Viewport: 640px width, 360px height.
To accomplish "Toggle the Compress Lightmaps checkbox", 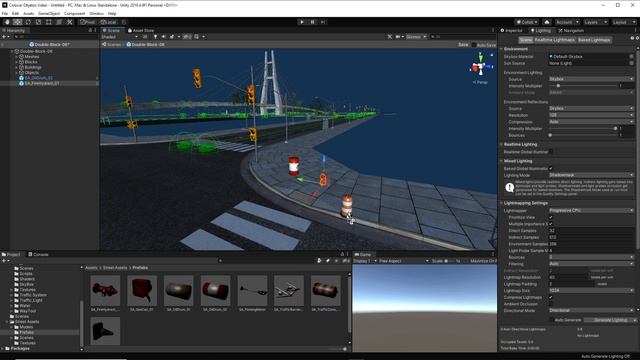I will click(551, 297).
